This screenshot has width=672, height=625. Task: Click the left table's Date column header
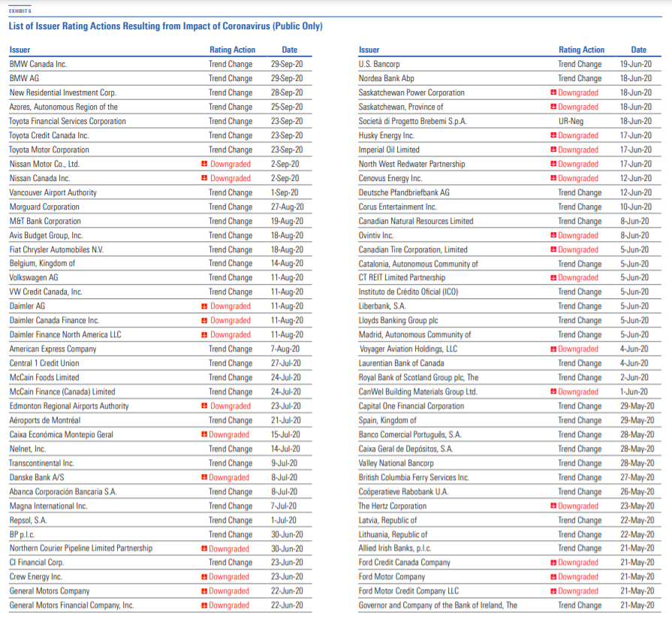[290, 50]
